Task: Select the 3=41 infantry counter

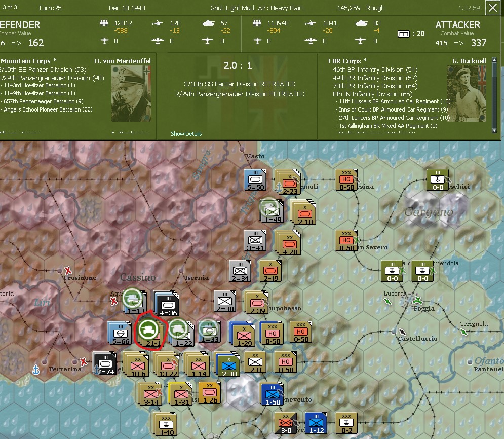Action: (255, 241)
